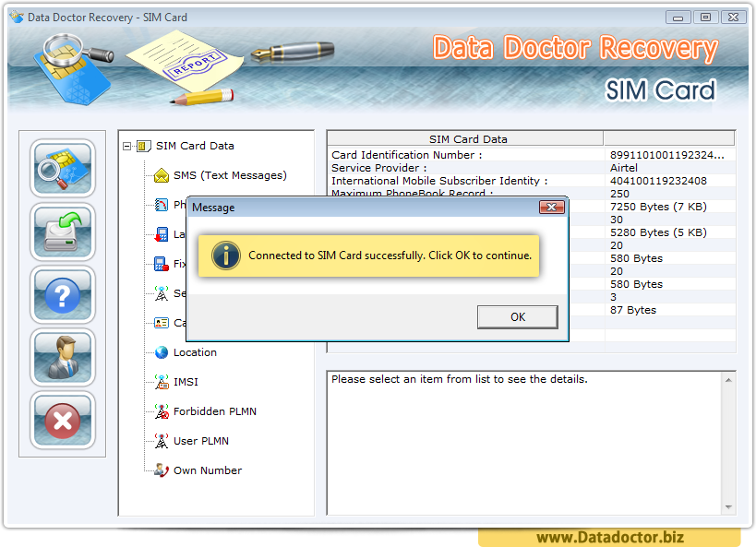The height and width of the screenshot is (547, 756).
Task: Select the User PLMN tree item
Action: (201, 441)
